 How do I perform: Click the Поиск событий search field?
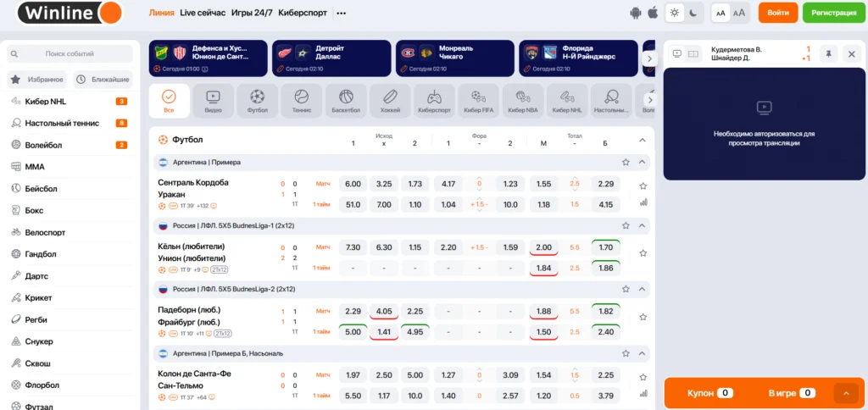pyautogui.click(x=70, y=53)
